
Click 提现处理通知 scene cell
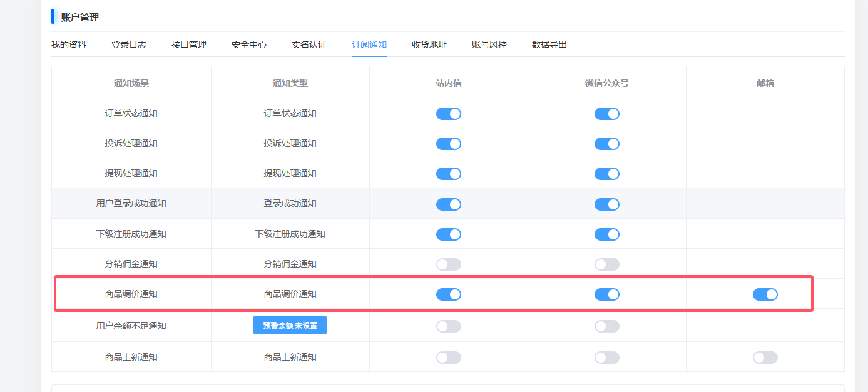click(131, 173)
